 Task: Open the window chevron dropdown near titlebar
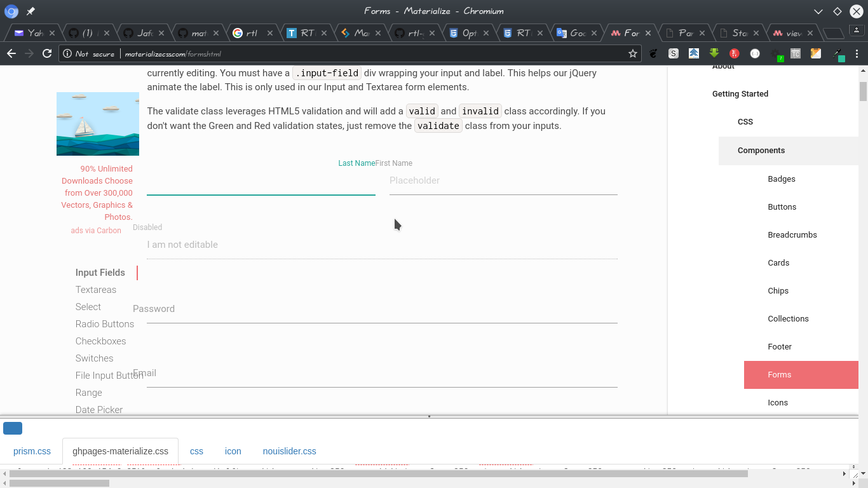pyautogui.click(x=818, y=11)
